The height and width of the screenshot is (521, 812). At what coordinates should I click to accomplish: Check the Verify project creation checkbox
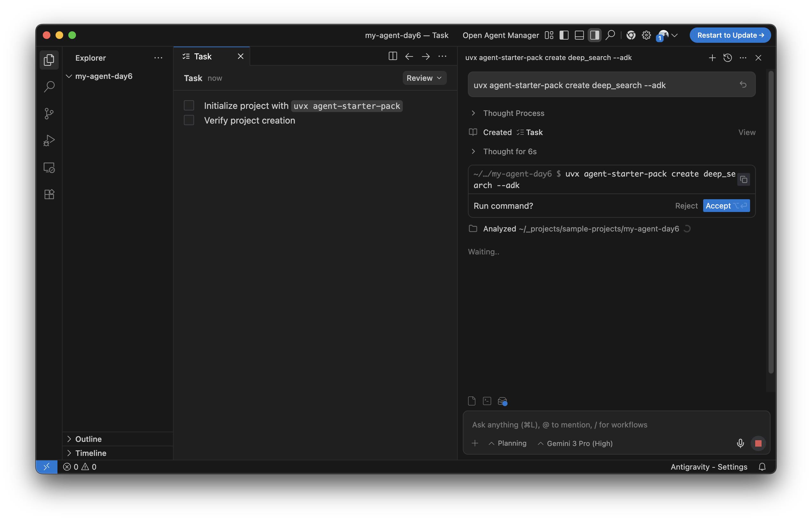(189, 120)
